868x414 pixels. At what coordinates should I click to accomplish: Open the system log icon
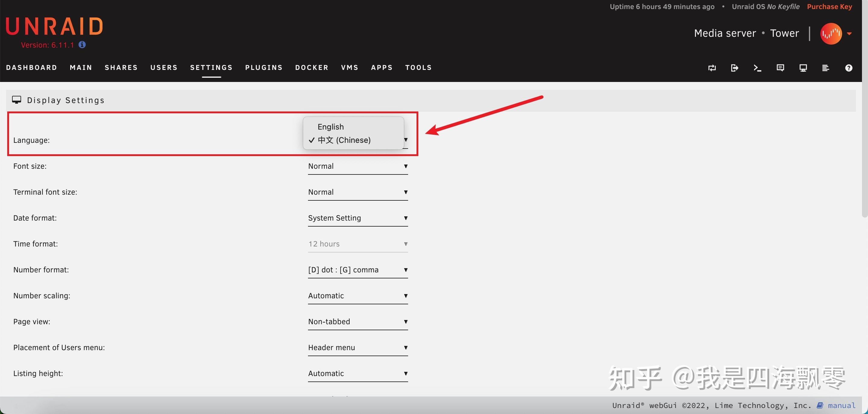pos(825,68)
